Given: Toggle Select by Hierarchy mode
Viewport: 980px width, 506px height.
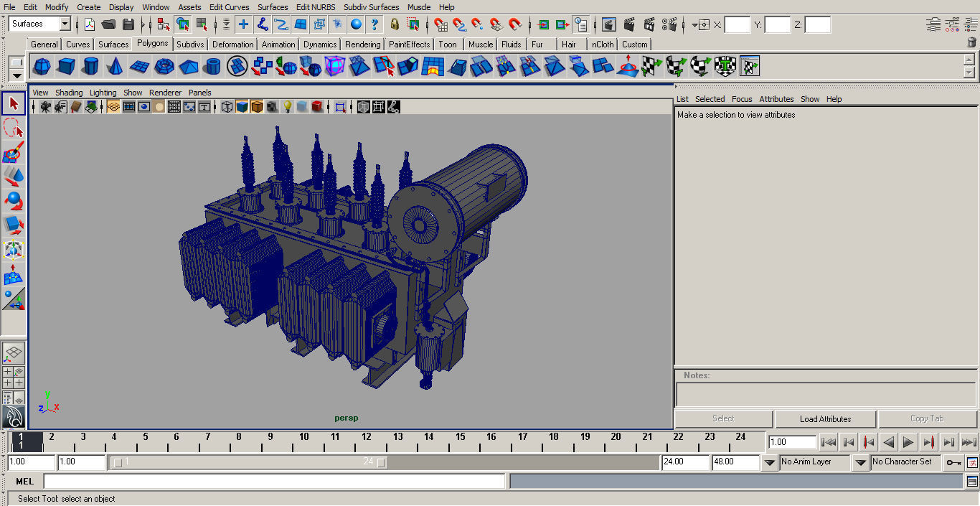Looking at the screenshot, I should click(x=164, y=24).
